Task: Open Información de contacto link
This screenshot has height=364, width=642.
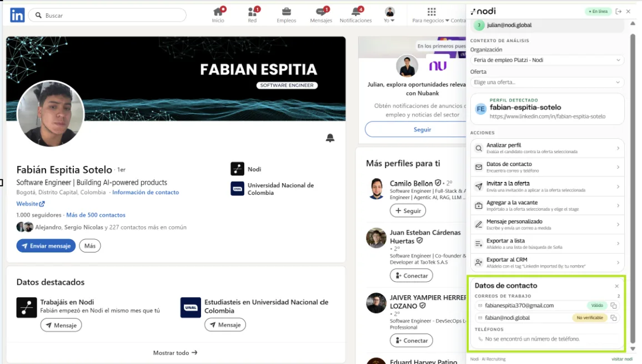Action: coord(146,192)
